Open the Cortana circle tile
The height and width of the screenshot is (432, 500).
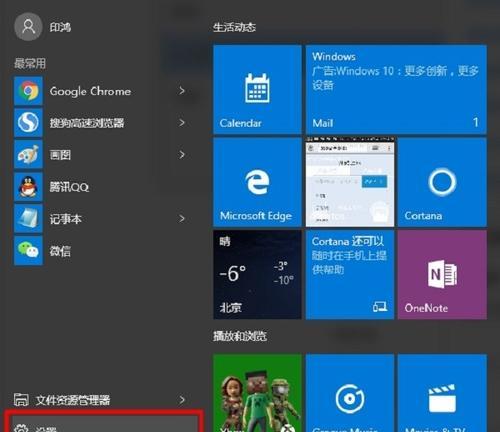[x=442, y=182]
